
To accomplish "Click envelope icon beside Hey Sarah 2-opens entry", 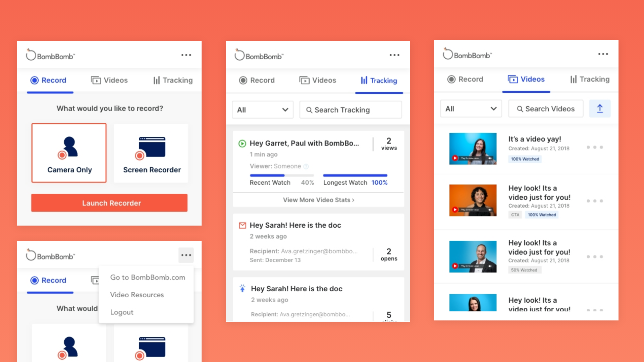I will click(242, 226).
